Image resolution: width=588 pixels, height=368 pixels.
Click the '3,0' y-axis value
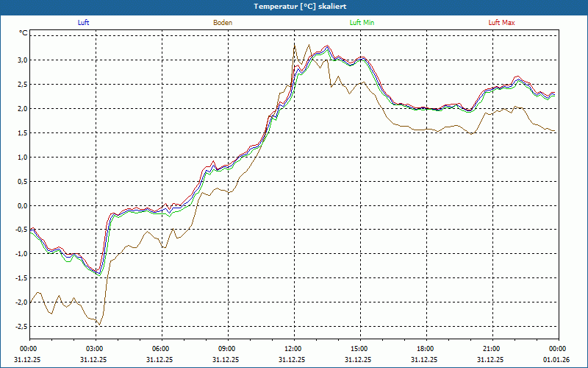(23, 60)
